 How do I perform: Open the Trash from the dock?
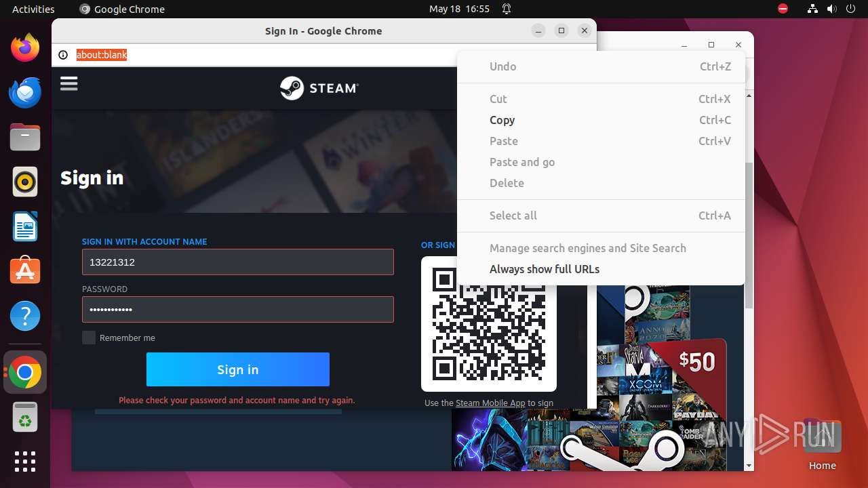click(25, 417)
